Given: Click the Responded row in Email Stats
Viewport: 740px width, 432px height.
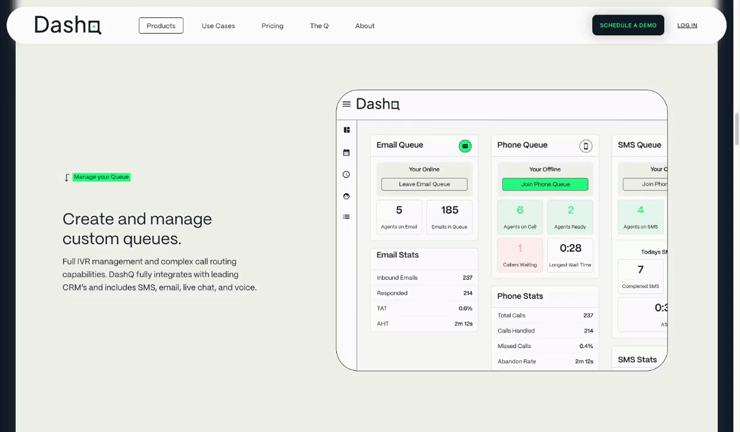Looking at the screenshot, I should [424, 293].
